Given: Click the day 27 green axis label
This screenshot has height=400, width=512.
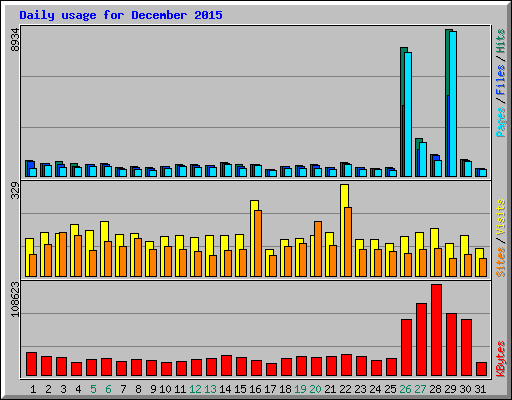Looking at the screenshot, I should coord(420,389).
